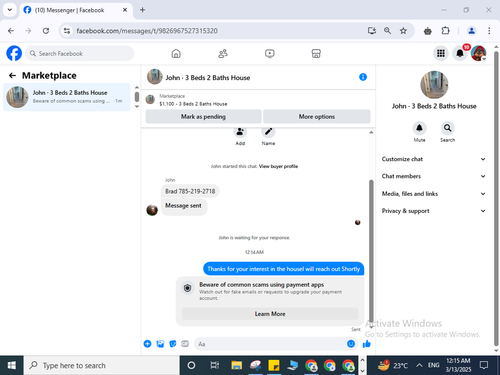Click the Search Facebook field
Image resolution: width=500 pixels, height=375 pixels.
(x=80, y=53)
